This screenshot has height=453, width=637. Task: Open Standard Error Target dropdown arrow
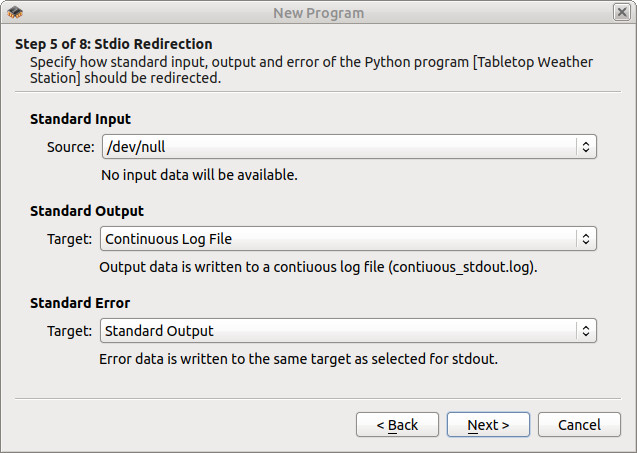click(x=585, y=331)
